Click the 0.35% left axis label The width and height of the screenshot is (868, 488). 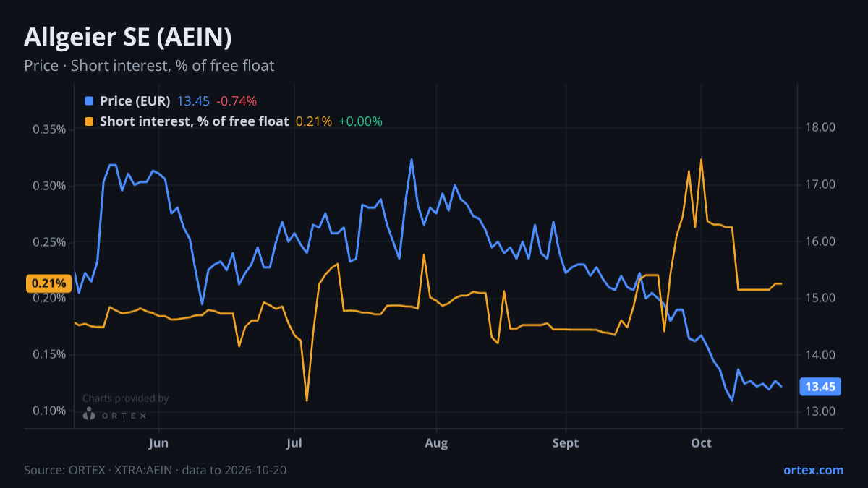click(50, 129)
